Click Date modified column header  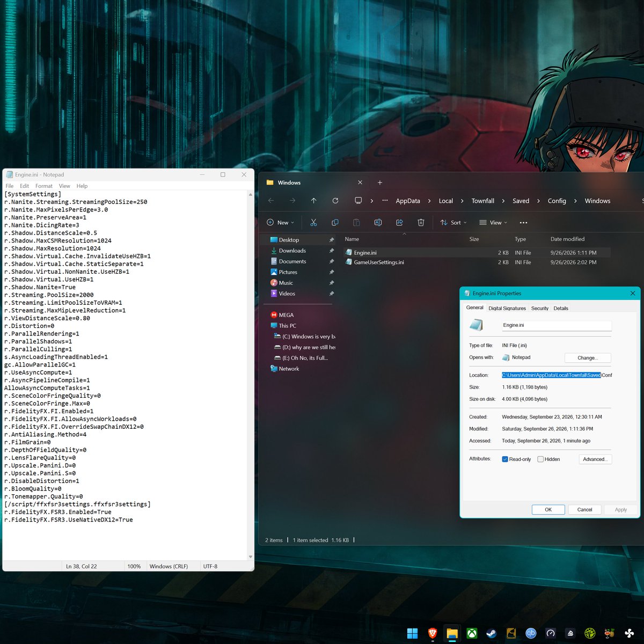567,239
